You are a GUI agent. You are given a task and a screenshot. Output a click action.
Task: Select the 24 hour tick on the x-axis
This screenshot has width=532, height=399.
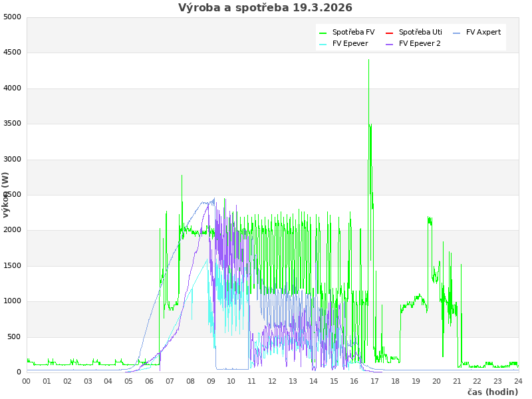point(518,381)
